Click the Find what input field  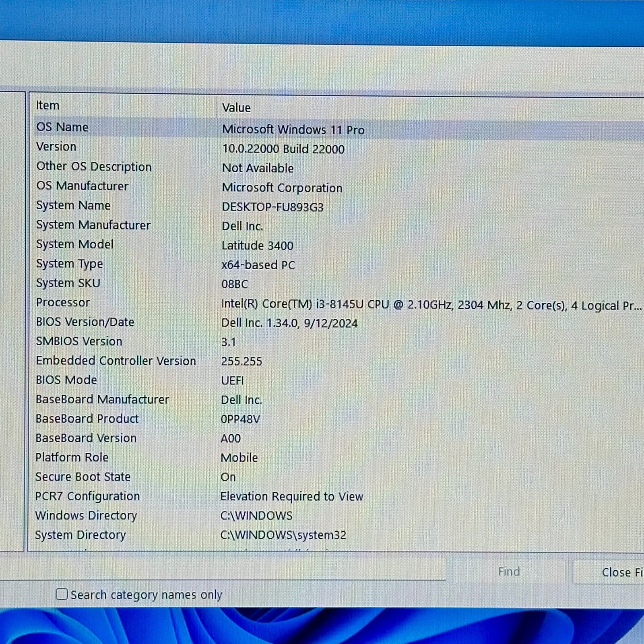[223, 568]
